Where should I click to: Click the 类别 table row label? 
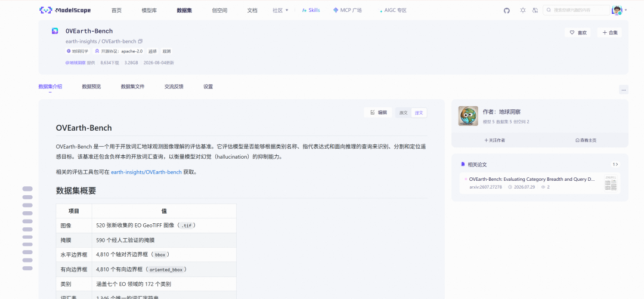click(66, 284)
